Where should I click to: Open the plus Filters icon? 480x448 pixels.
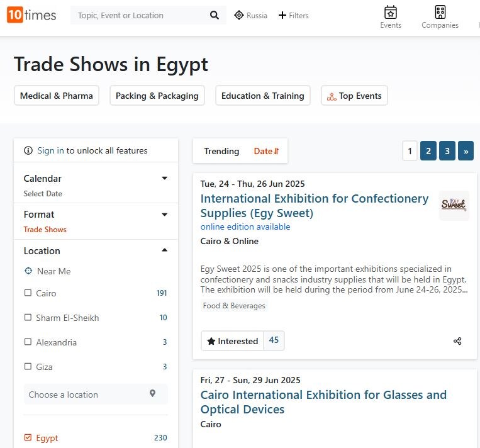coord(282,15)
